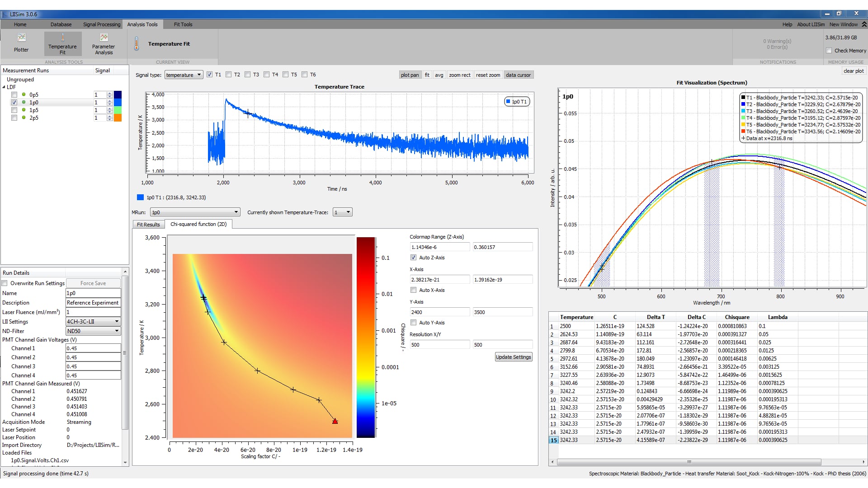
Task: Open the Signal Processing menu tab
Action: pyautogui.click(x=102, y=24)
